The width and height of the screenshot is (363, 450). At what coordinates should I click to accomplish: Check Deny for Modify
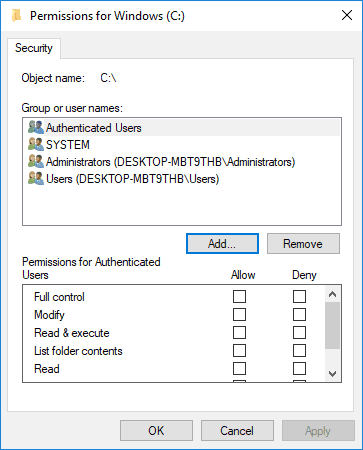tap(299, 314)
